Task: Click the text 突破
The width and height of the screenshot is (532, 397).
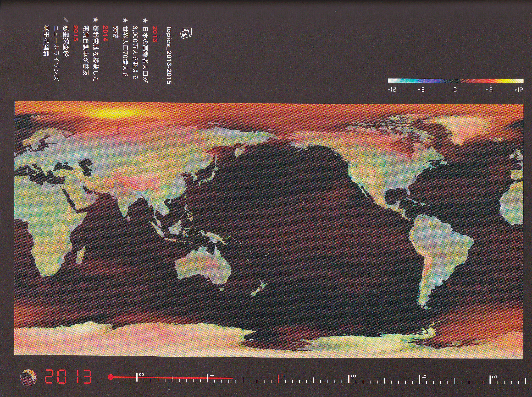Action: point(115,32)
